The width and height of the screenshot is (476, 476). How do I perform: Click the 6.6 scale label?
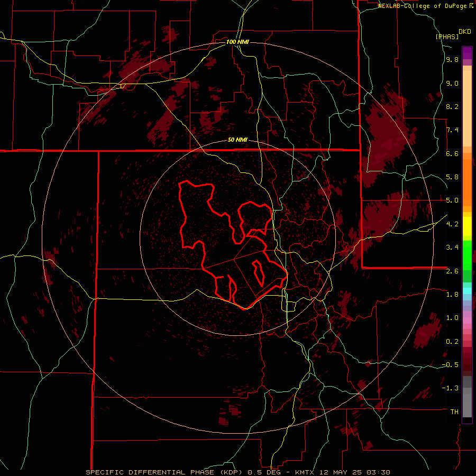[x=452, y=153]
